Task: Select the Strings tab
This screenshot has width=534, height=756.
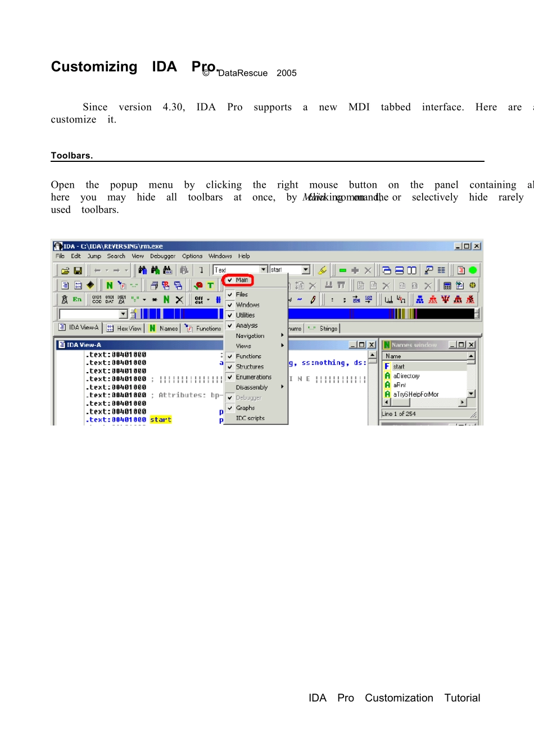Action: 323,328
